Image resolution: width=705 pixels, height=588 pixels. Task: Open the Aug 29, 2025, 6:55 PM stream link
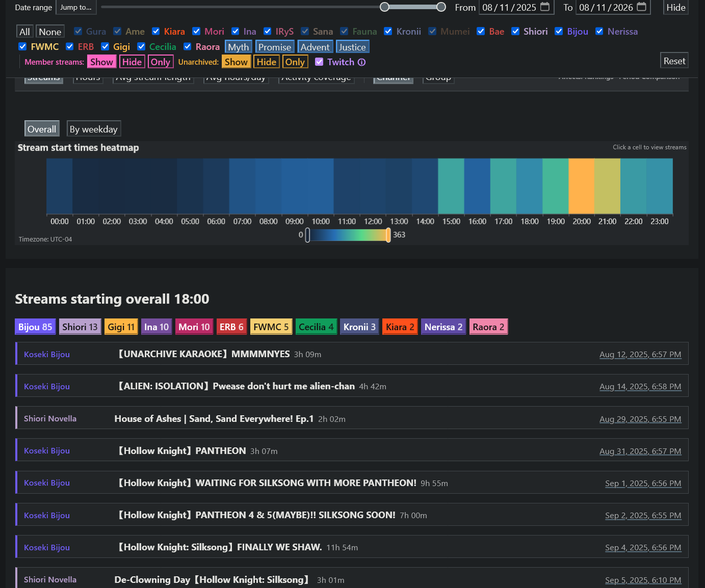640,419
